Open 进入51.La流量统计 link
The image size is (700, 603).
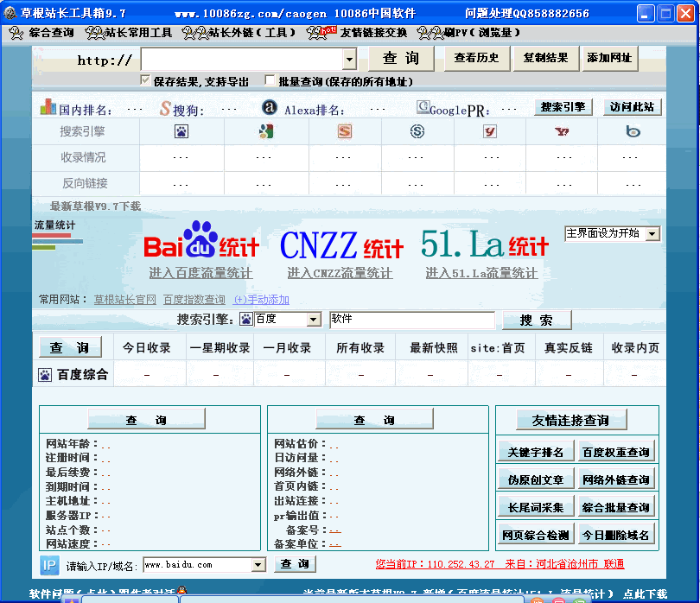pyautogui.click(x=481, y=273)
